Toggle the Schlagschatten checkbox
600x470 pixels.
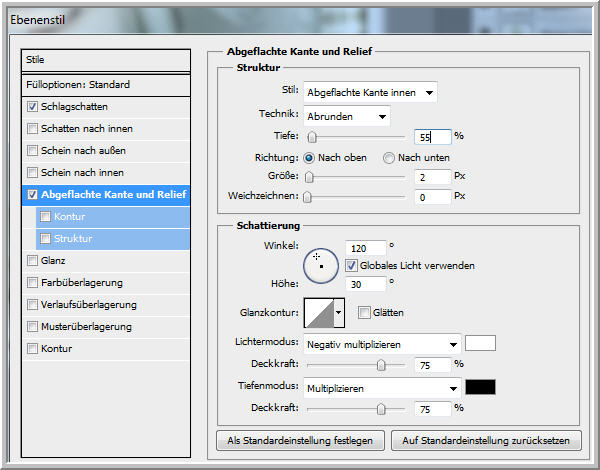click(33, 107)
